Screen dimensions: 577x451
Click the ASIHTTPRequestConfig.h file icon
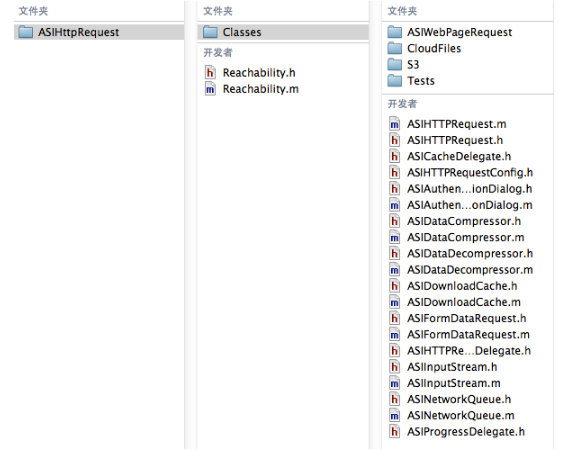[x=394, y=173]
